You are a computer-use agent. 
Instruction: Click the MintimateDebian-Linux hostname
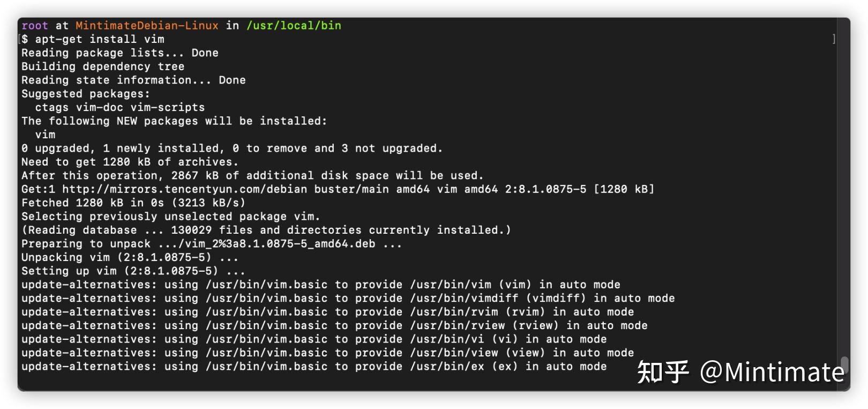[x=147, y=26]
